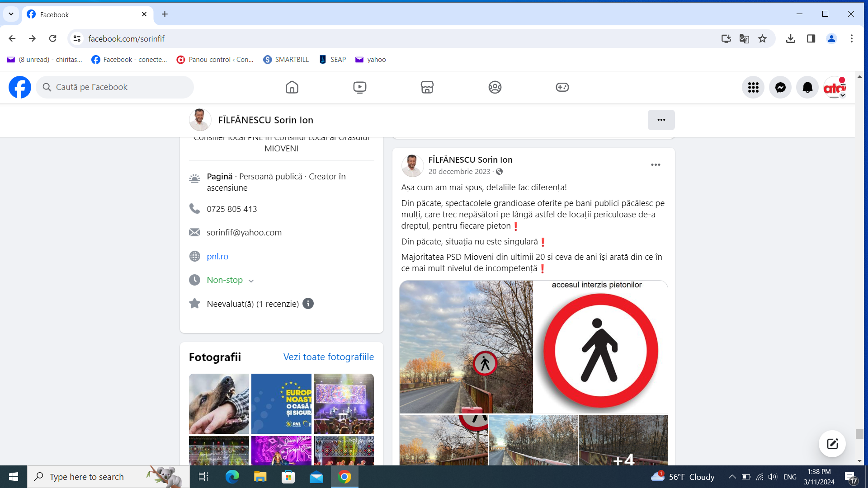
Task: Open the Facebook Video tab icon
Action: click(x=359, y=87)
